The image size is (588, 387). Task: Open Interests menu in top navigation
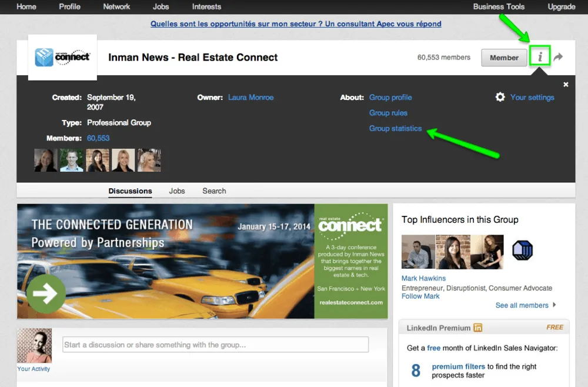click(206, 6)
